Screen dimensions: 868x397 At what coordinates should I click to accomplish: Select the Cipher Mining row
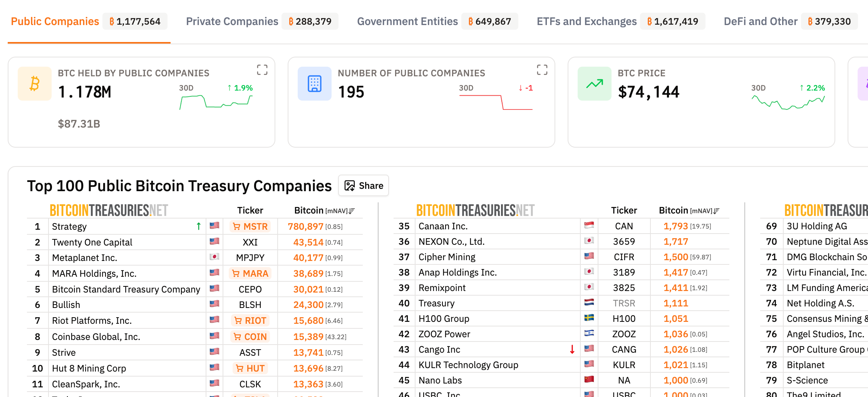561,257
